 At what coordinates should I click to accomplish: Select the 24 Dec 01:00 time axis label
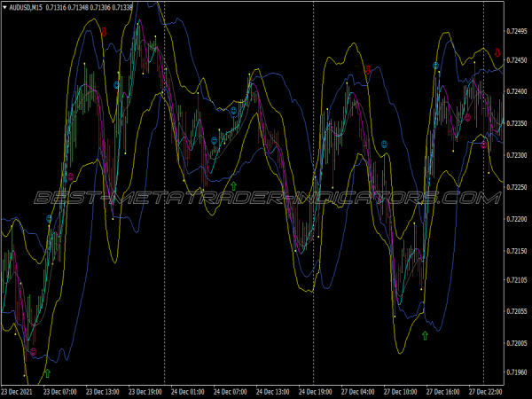coord(187,390)
